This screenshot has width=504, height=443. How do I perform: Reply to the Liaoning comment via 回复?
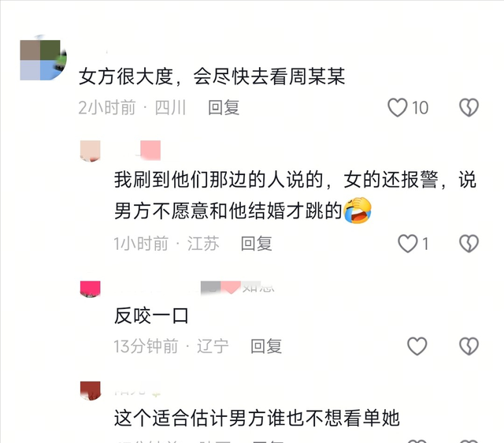[266, 346]
